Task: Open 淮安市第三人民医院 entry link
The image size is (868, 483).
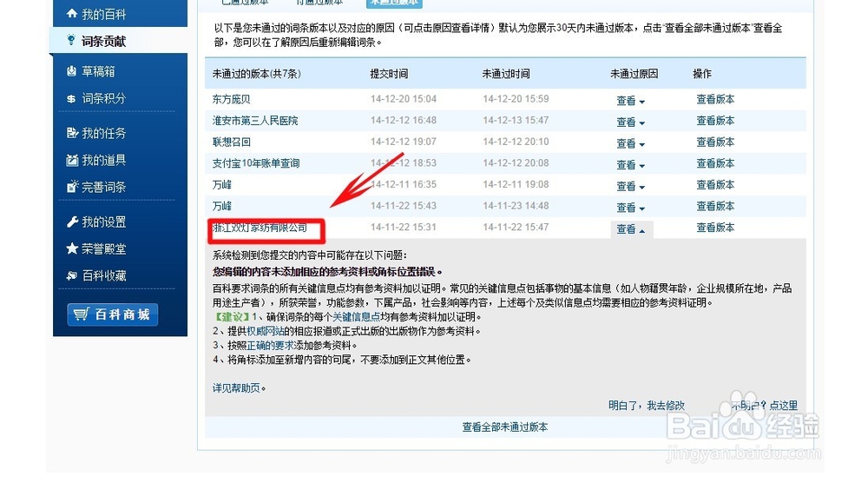Action: coord(255,120)
